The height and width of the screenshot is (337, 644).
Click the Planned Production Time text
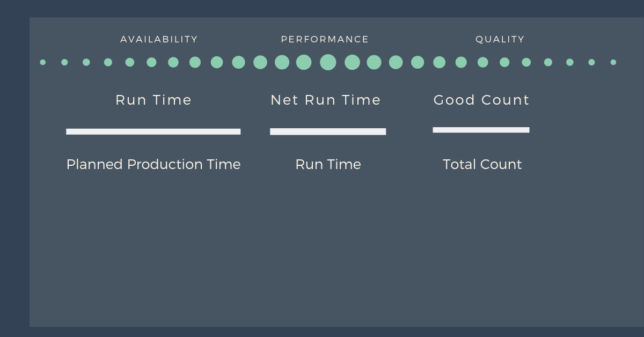pos(153,164)
